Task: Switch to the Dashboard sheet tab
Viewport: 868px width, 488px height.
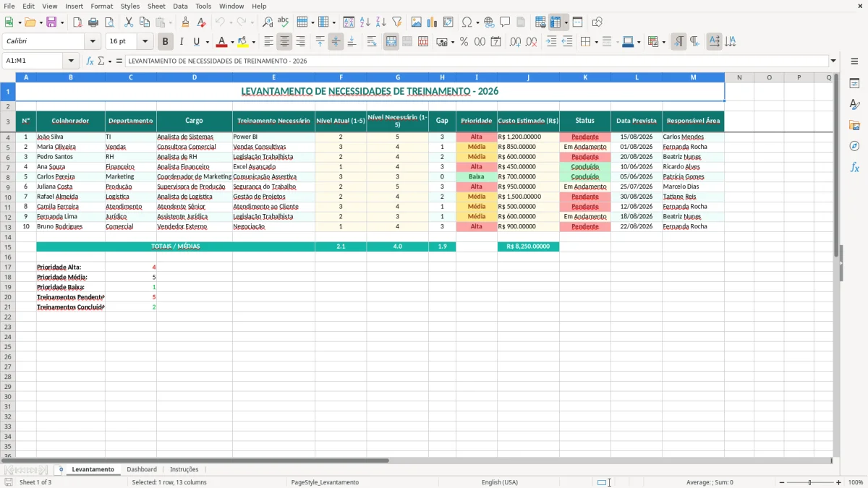Action: (x=142, y=469)
